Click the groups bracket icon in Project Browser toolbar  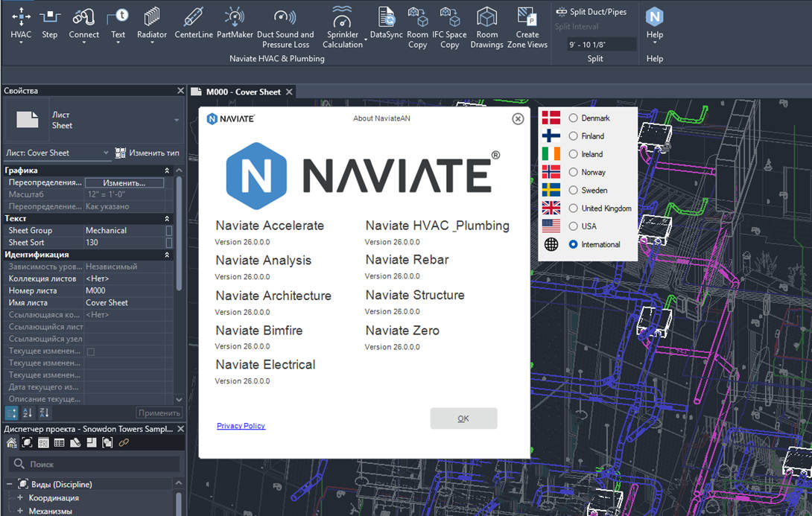coord(107,442)
